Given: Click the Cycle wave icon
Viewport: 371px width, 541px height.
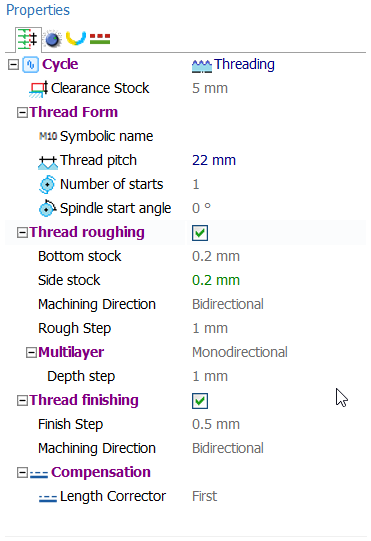Looking at the screenshot, I should (x=30, y=65).
